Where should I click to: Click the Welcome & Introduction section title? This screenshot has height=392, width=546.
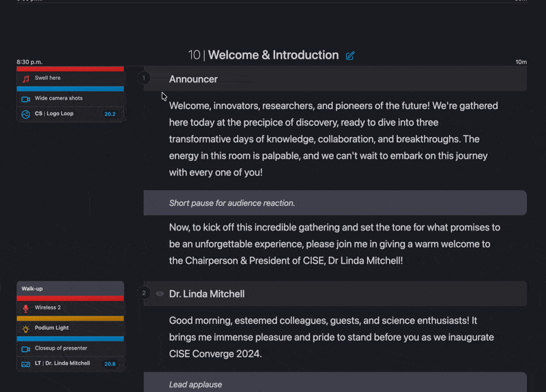[x=272, y=55]
